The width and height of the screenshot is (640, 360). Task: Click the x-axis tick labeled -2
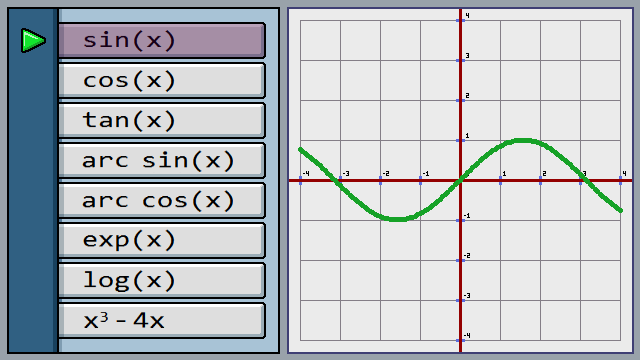(x=380, y=180)
